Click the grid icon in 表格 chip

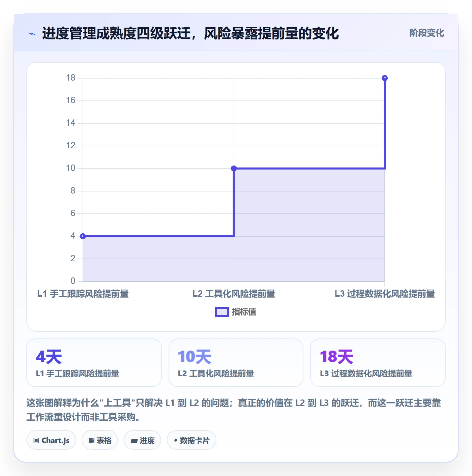coord(91,441)
